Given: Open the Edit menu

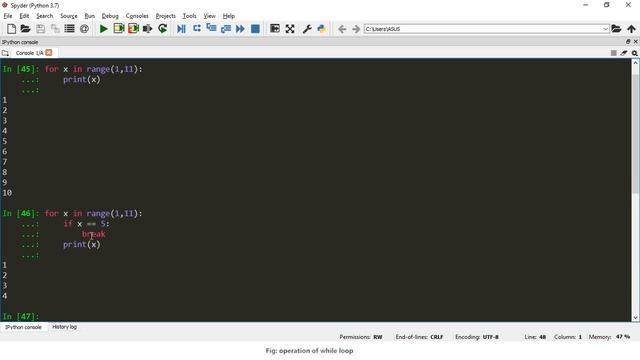Looking at the screenshot, I should click(x=24, y=16).
